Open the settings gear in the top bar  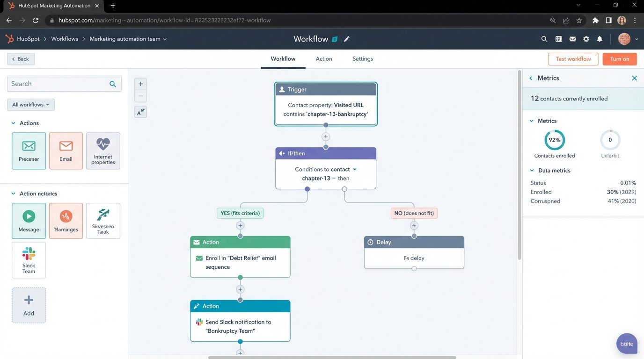[585, 39]
